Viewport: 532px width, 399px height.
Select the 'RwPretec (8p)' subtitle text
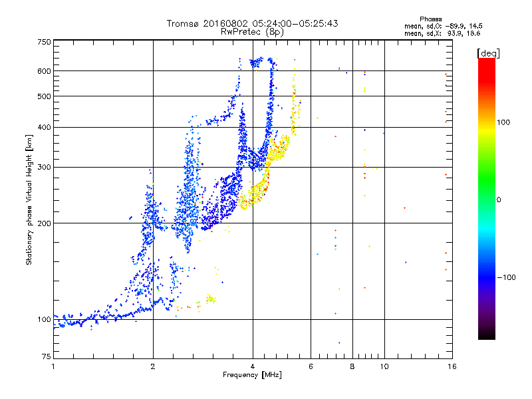point(252,32)
